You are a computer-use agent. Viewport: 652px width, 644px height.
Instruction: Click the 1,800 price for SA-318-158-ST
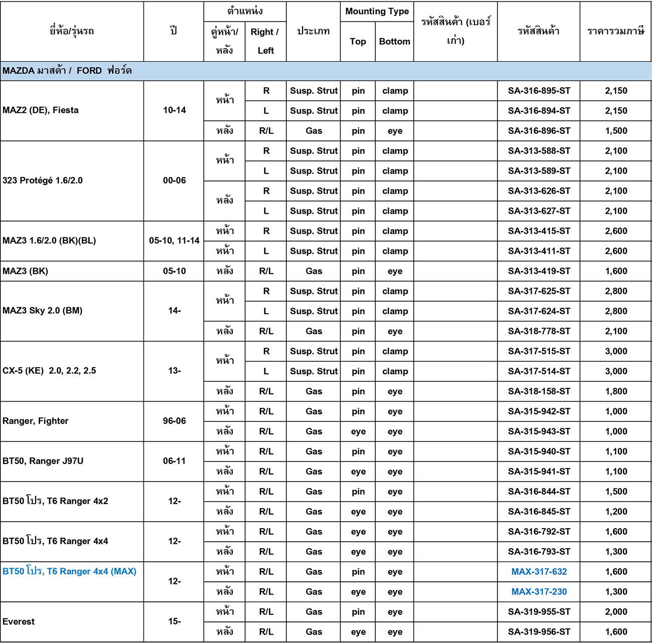(616, 392)
